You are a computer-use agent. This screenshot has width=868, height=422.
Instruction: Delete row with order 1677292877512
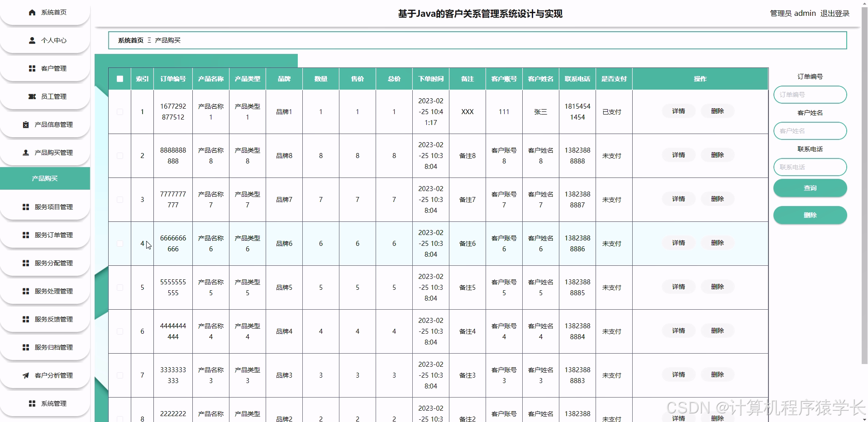pyautogui.click(x=717, y=111)
